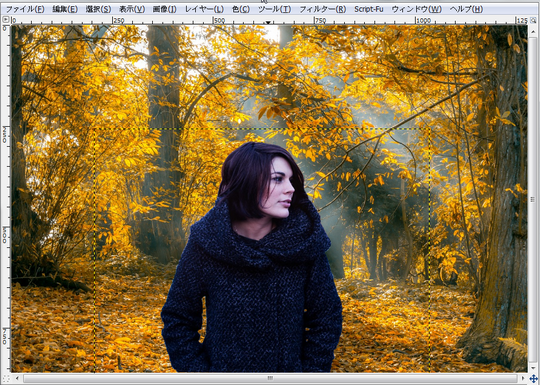Click the woman's face on the canvas
Image resolution: width=540 pixels, height=385 pixels.
click(280, 189)
